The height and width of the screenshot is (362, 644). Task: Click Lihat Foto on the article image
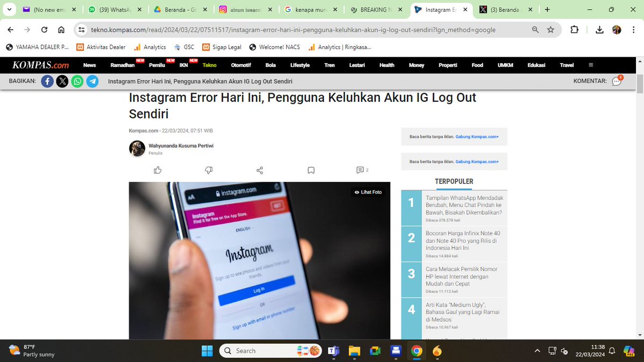368,192
